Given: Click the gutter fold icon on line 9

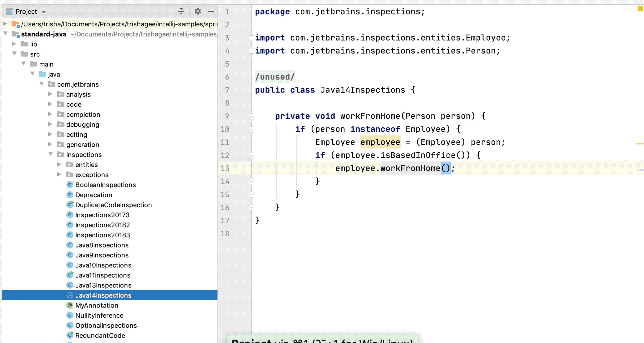Looking at the screenshot, I should pos(251,116).
